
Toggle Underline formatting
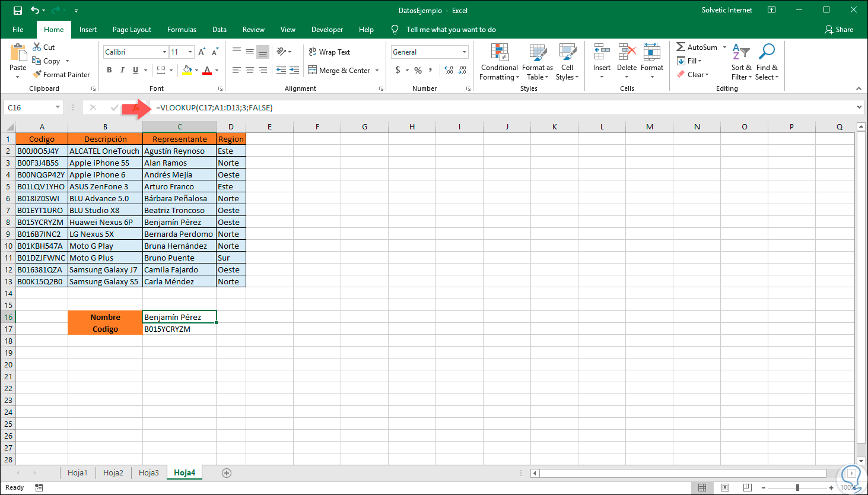pyautogui.click(x=136, y=70)
